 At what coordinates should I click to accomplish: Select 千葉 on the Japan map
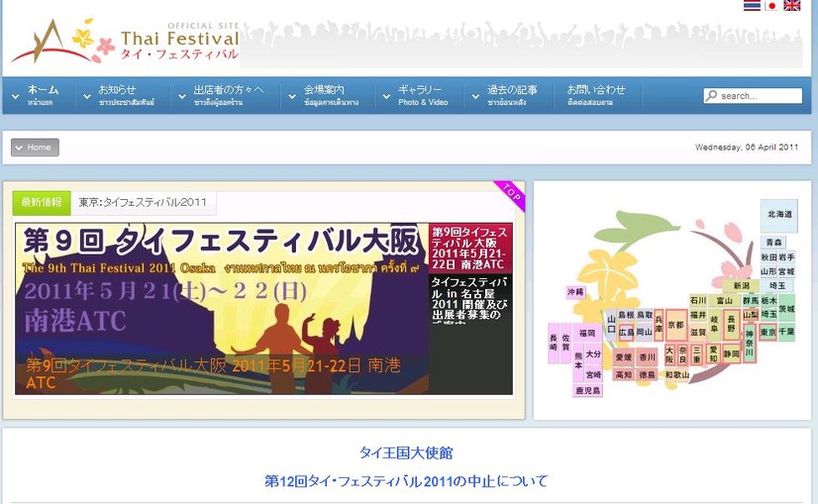(x=786, y=332)
